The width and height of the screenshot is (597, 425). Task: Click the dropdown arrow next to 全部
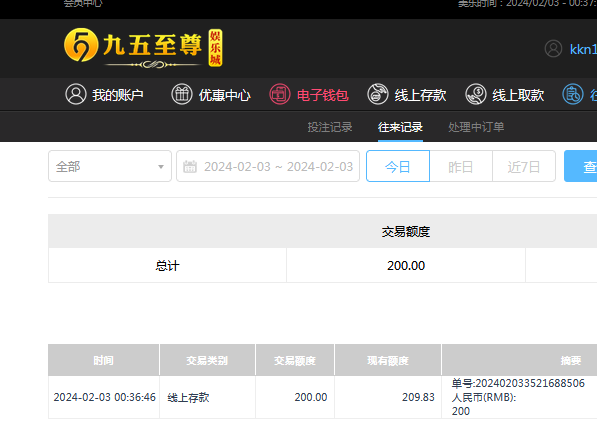[161, 167]
